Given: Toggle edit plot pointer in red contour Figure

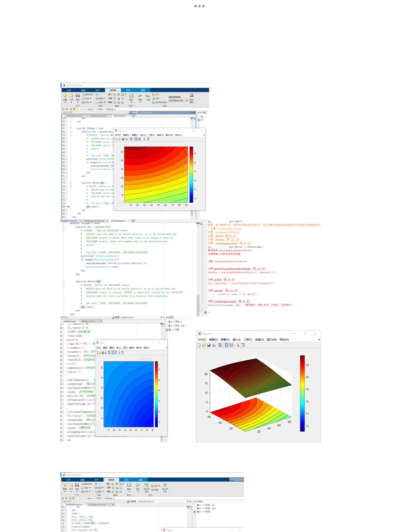Looking at the screenshot, I should tap(144, 139).
